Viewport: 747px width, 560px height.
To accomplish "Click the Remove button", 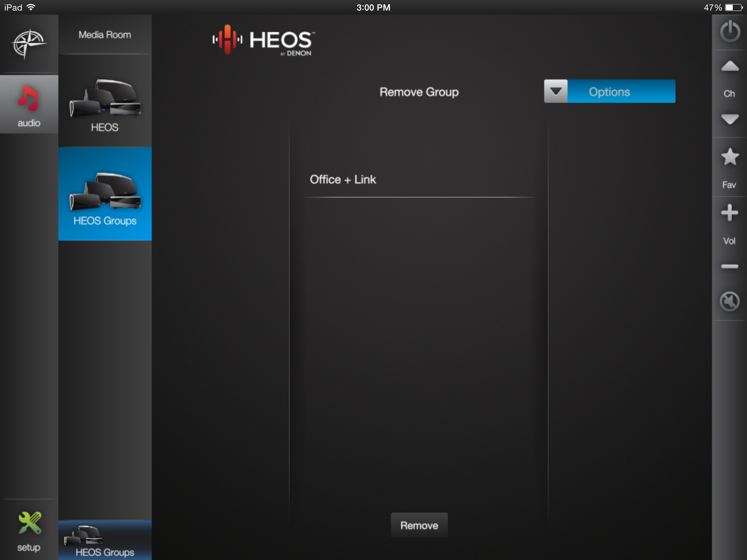I will (x=419, y=525).
